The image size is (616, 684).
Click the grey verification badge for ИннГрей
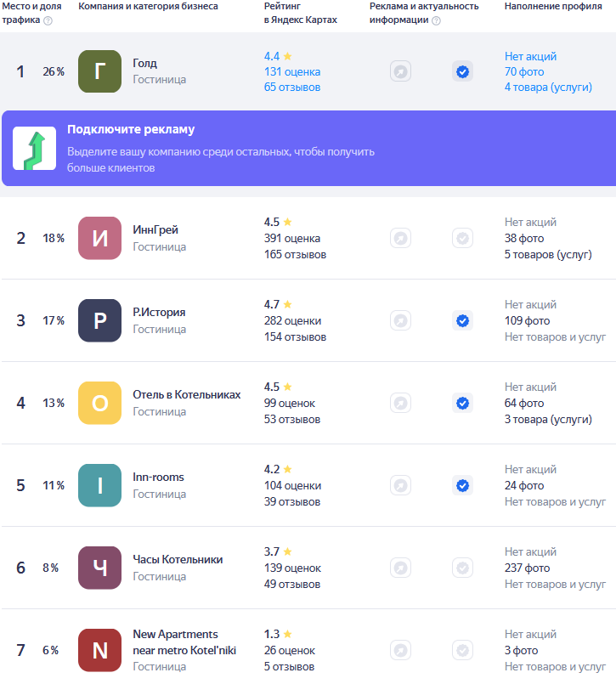tap(462, 238)
